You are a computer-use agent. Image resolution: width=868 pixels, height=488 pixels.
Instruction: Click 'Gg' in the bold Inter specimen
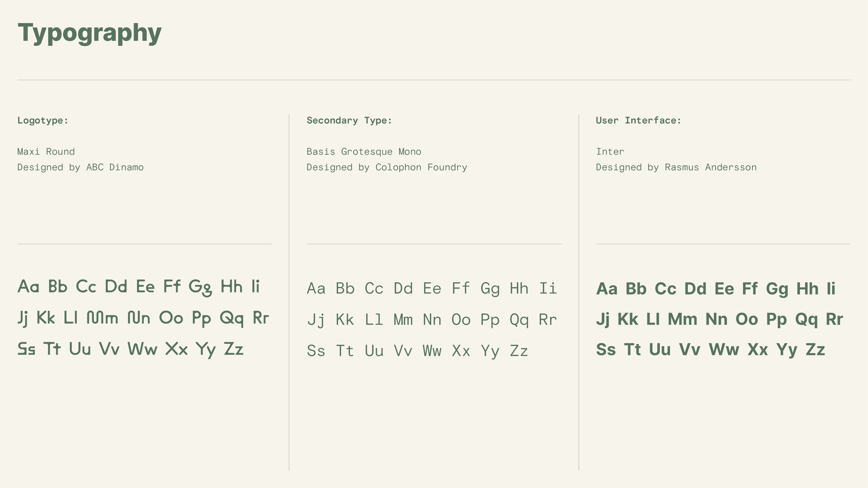point(777,290)
